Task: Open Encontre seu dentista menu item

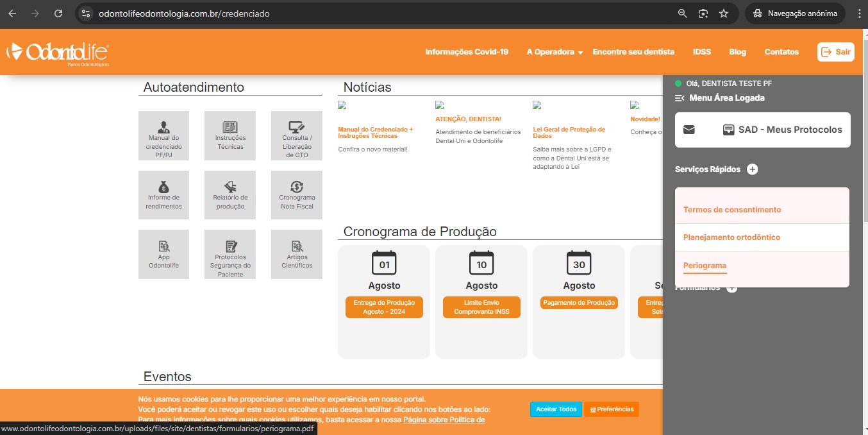Action: coord(633,52)
